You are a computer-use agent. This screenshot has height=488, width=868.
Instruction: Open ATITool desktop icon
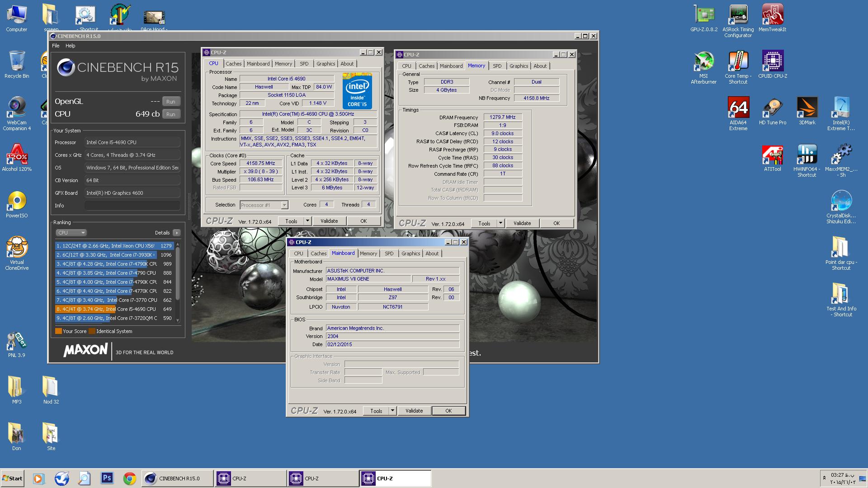tap(773, 158)
